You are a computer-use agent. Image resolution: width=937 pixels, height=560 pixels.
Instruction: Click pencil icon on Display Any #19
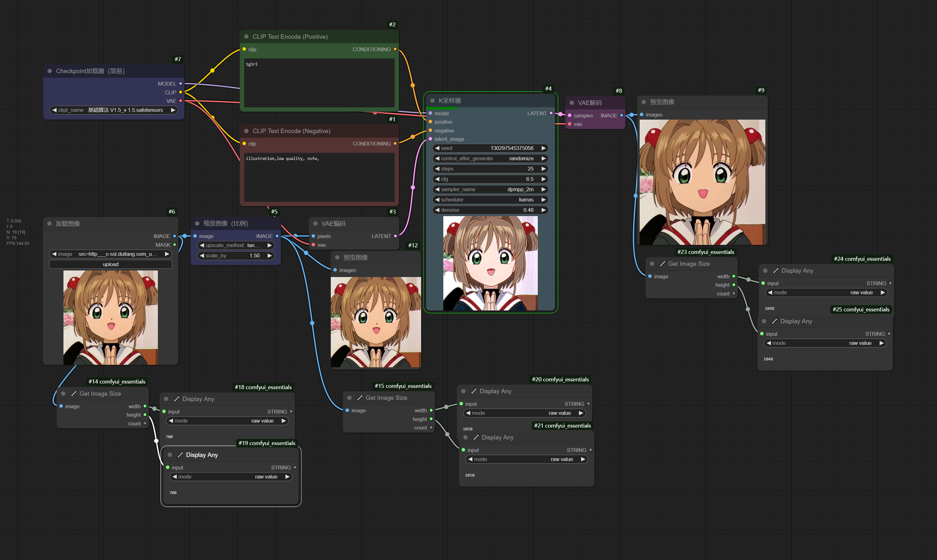[180, 455]
